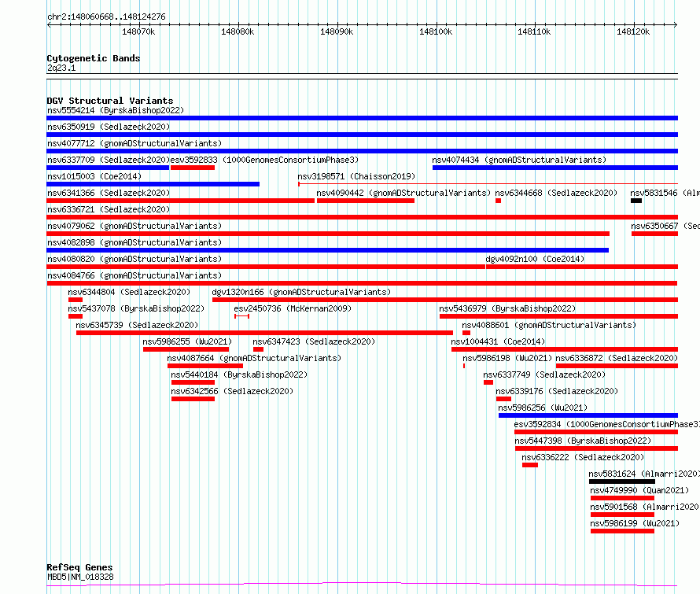Click the dgv1320n166 gnomAD variant label
700x594 pixels.
301,292
